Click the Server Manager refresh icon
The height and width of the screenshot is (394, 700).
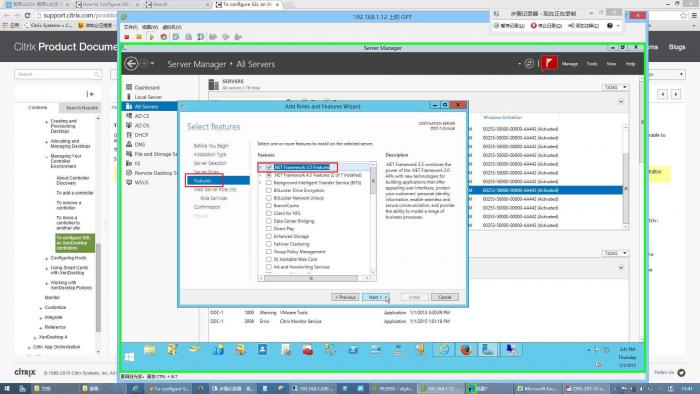(x=529, y=64)
